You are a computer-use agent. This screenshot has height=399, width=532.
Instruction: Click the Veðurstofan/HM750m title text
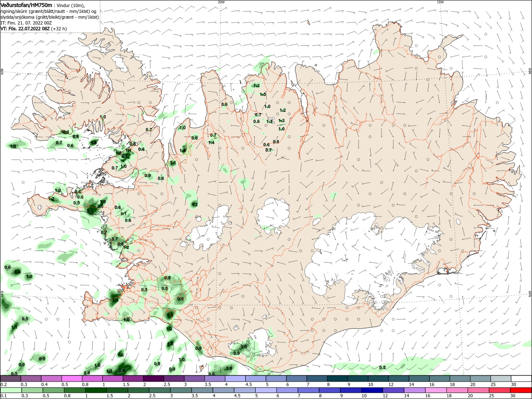point(26,5)
